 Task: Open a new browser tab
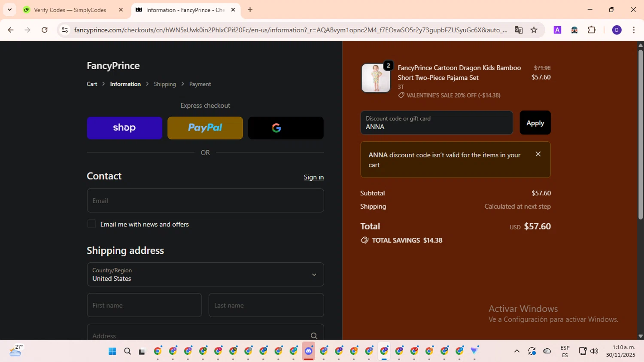pos(250,10)
